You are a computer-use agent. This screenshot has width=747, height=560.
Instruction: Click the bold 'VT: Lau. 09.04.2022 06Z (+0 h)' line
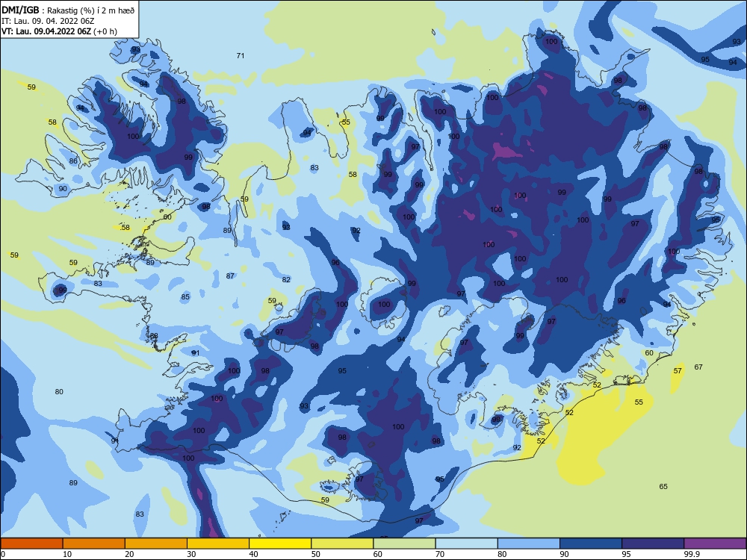point(59,31)
